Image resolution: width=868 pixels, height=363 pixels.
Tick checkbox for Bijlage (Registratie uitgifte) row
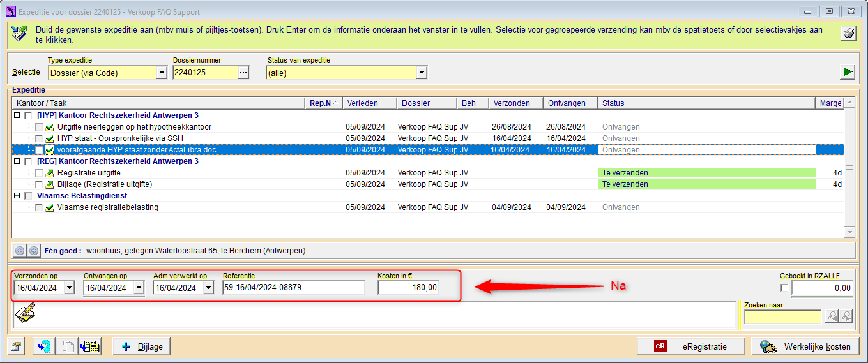click(x=40, y=184)
